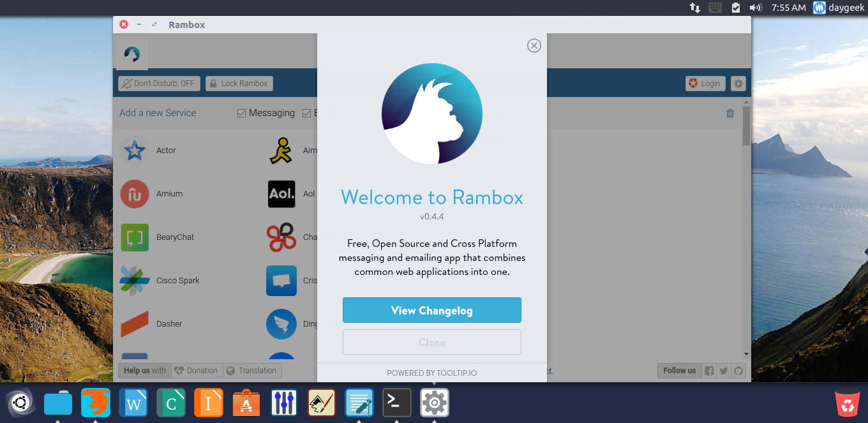This screenshot has width=868, height=423.
Task: Click the trash icon in services panel
Action: (x=730, y=113)
